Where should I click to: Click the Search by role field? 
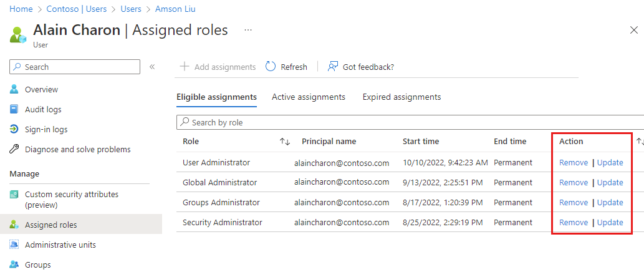(x=411, y=122)
